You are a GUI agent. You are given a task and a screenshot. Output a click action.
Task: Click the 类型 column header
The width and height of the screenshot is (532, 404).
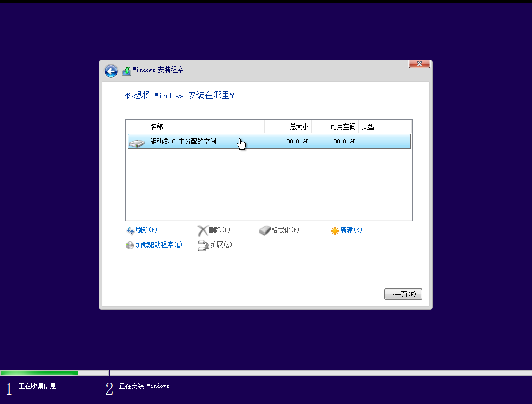tap(385, 126)
